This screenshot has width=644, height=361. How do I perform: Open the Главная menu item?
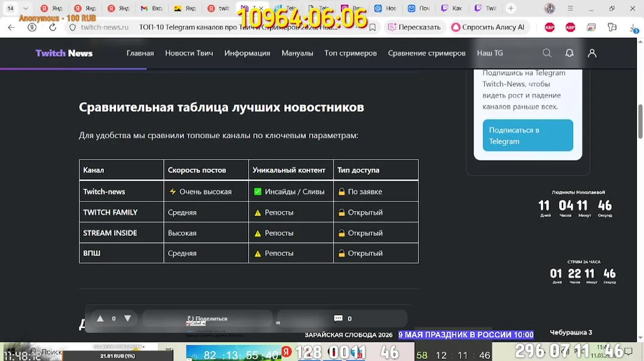tap(140, 53)
